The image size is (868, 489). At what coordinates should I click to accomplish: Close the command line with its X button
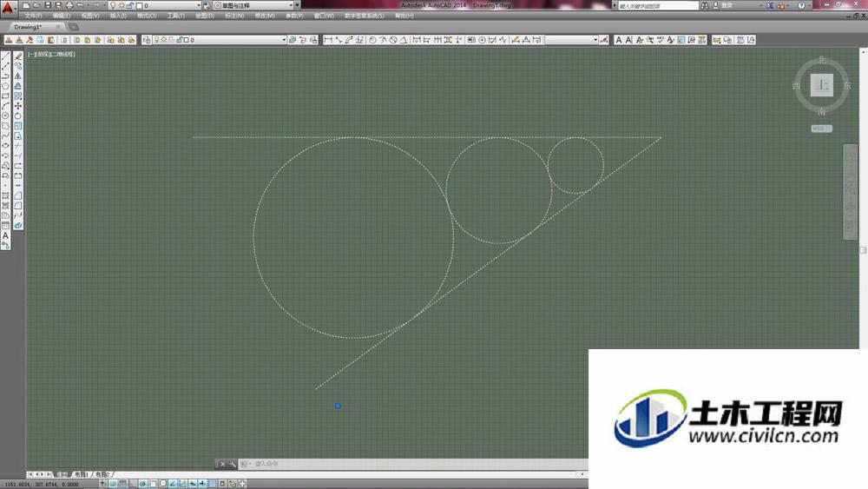(x=222, y=464)
